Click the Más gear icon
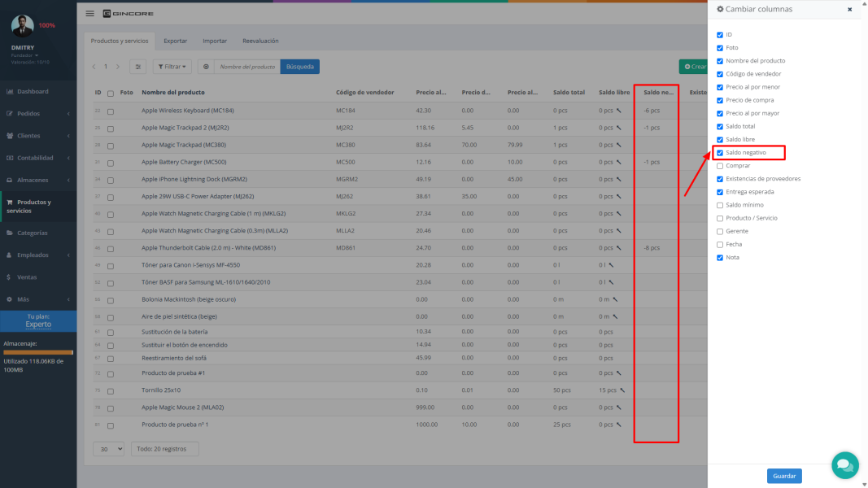 (x=10, y=299)
